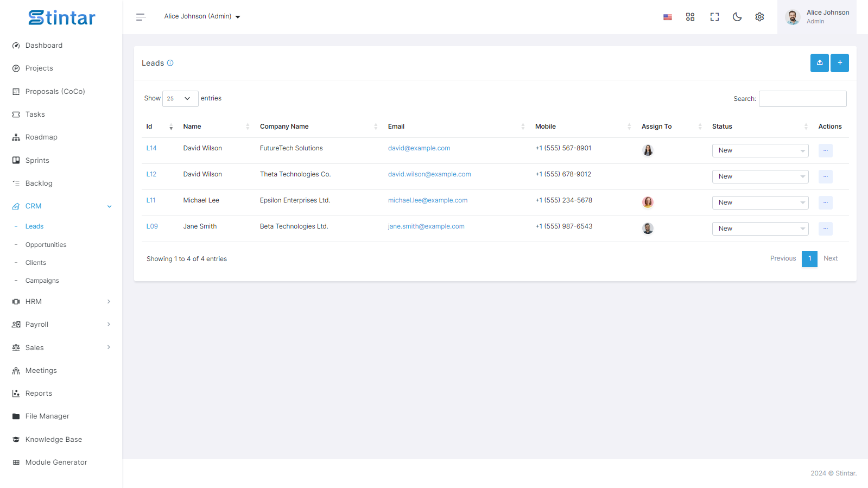Focus the leads Search input field
868x488 pixels.
pos(802,99)
